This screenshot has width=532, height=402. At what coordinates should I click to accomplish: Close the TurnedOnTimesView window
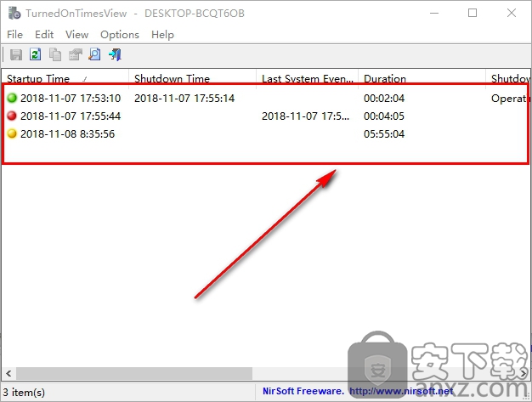[512, 14]
